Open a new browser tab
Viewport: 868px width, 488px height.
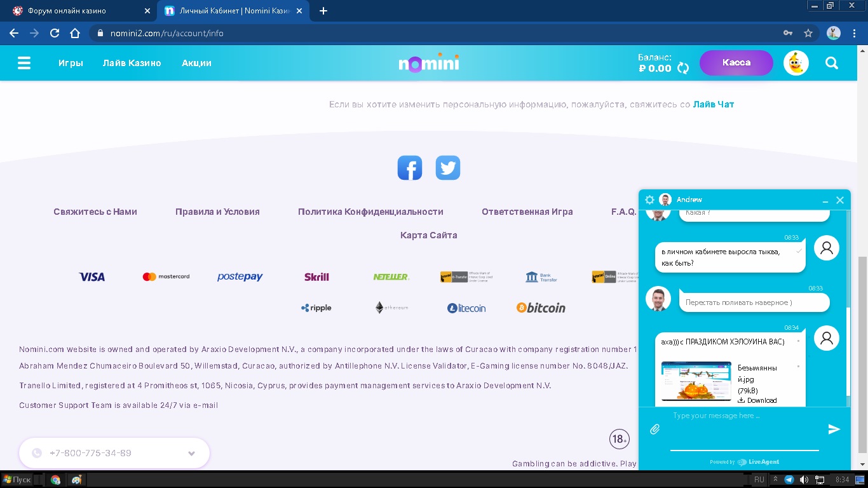point(323,11)
